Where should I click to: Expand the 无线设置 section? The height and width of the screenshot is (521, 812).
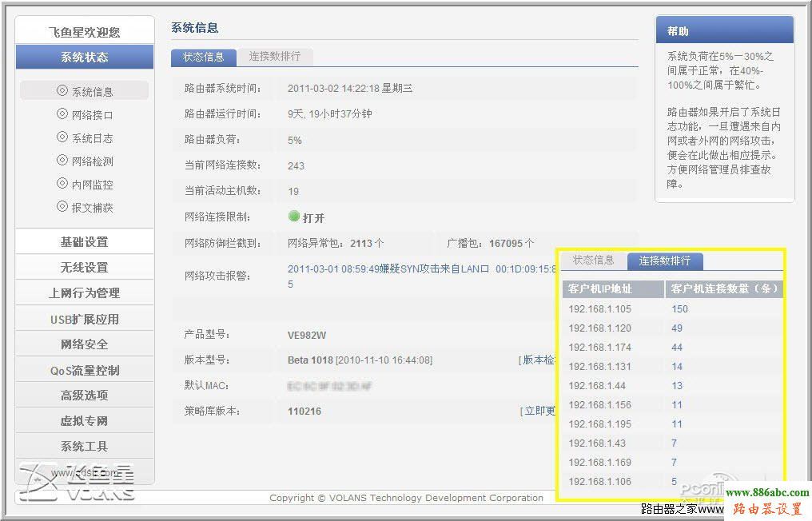tap(84, 267)
